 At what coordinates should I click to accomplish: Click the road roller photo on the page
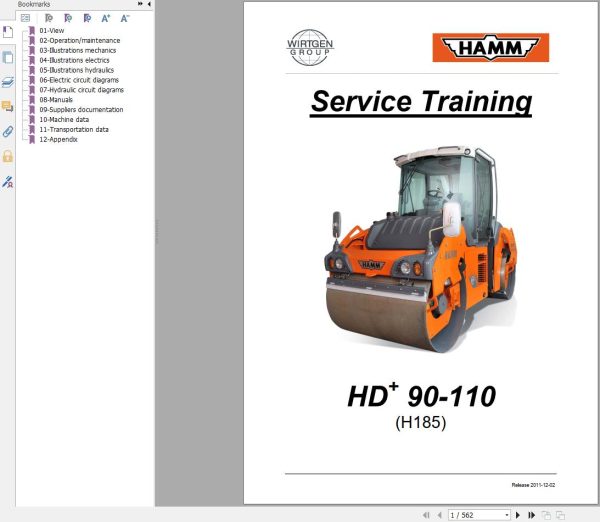click(x=420, y=249)
